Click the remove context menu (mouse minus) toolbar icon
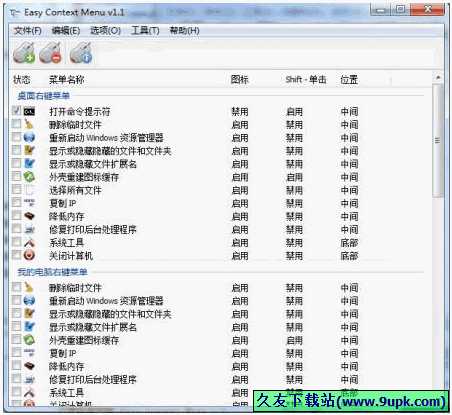The image size is (452, 415). 50,53
